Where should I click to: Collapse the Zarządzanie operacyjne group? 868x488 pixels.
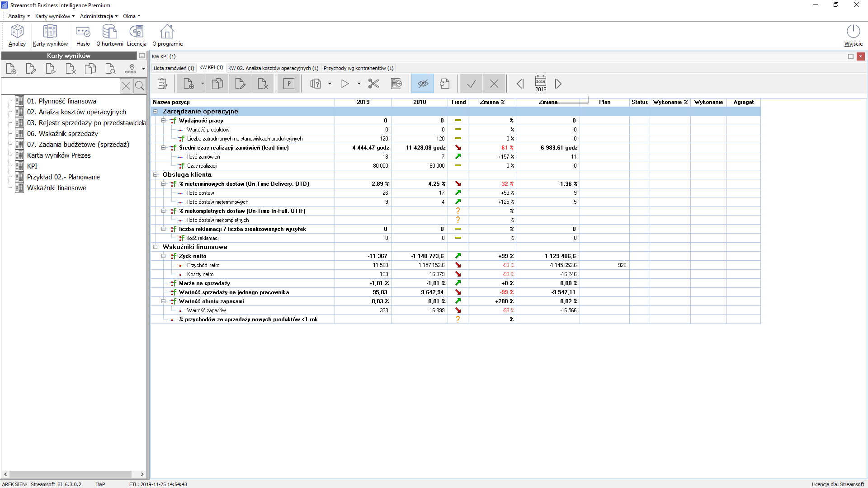click(155, 111)
